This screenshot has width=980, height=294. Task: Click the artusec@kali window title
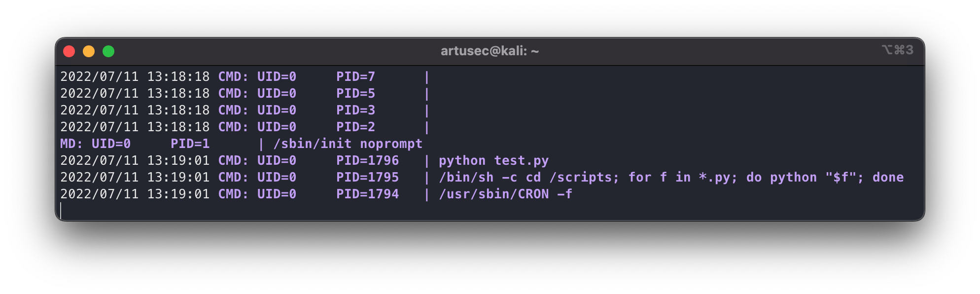(x=490, y=51)
